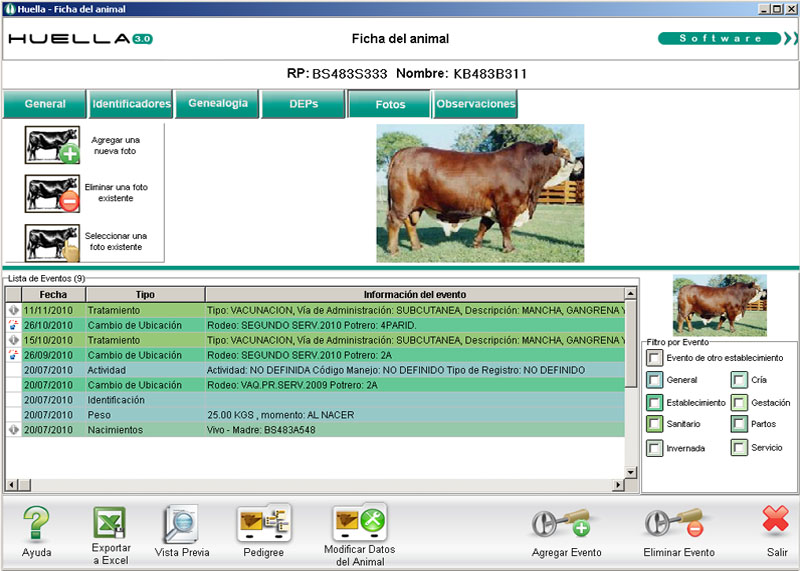Click the select existing photo cow icon

coord(53,243)
